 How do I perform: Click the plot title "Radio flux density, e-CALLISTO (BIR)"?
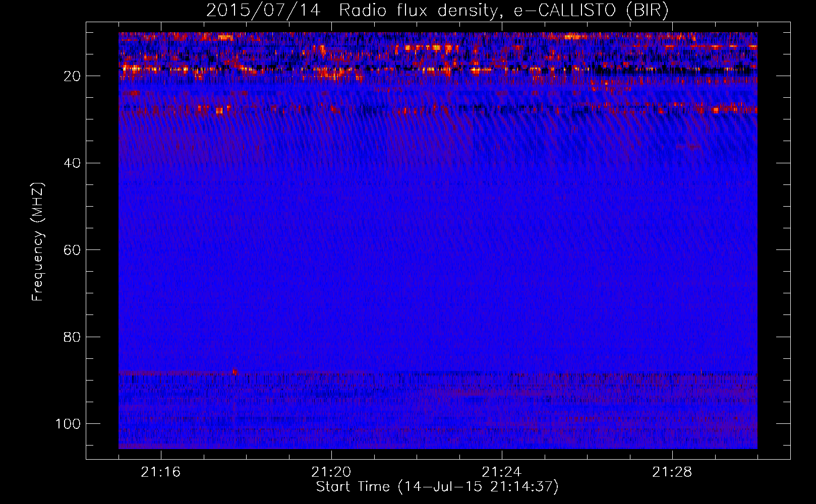[x=503, y=11]
